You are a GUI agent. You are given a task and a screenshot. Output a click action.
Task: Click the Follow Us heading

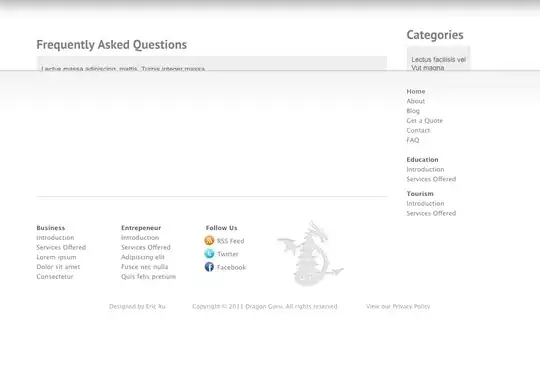[x=221, y=228]
